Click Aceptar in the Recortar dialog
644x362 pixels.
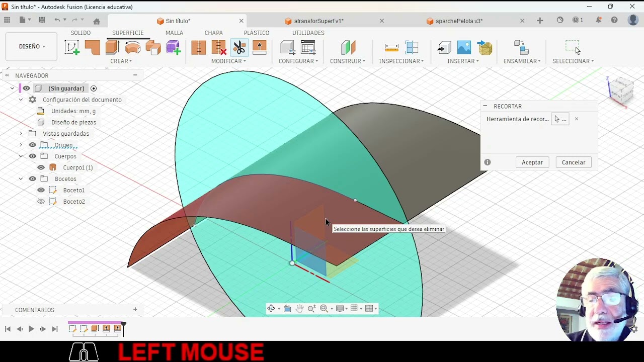point(532,162)
